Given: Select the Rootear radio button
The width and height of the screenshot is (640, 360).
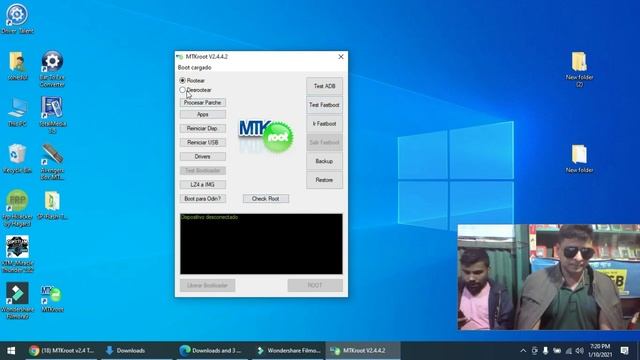Looking at the screenshot, I should tap(182, 80).
